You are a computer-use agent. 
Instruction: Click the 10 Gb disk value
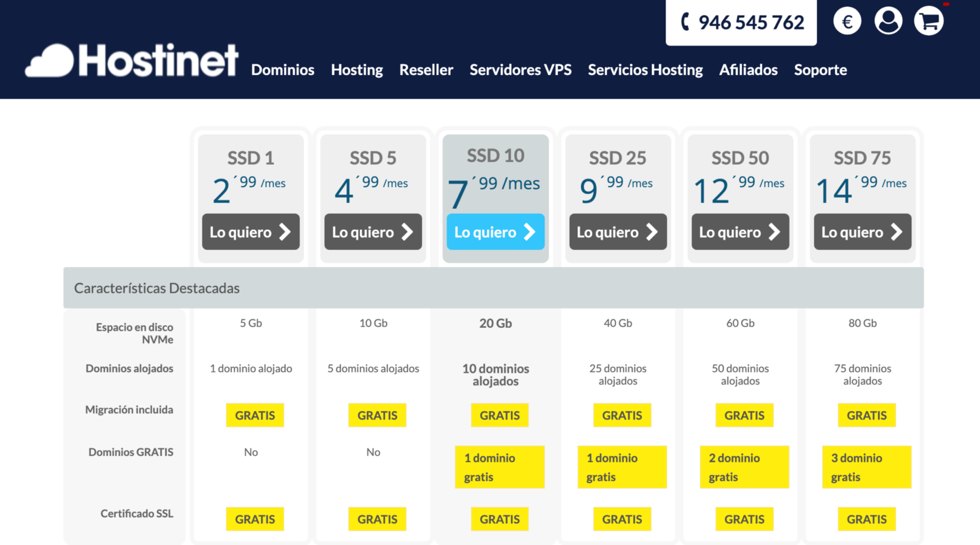(x=373, y=324)
